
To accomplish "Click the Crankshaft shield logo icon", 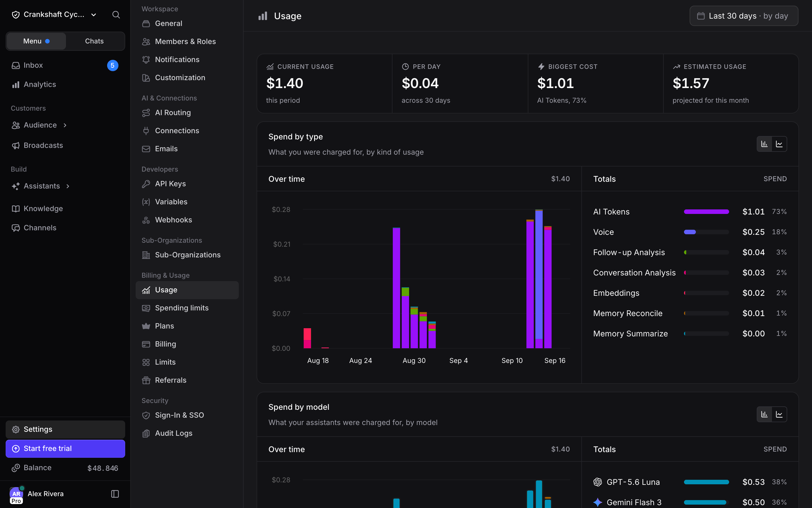I will (16, 14).
